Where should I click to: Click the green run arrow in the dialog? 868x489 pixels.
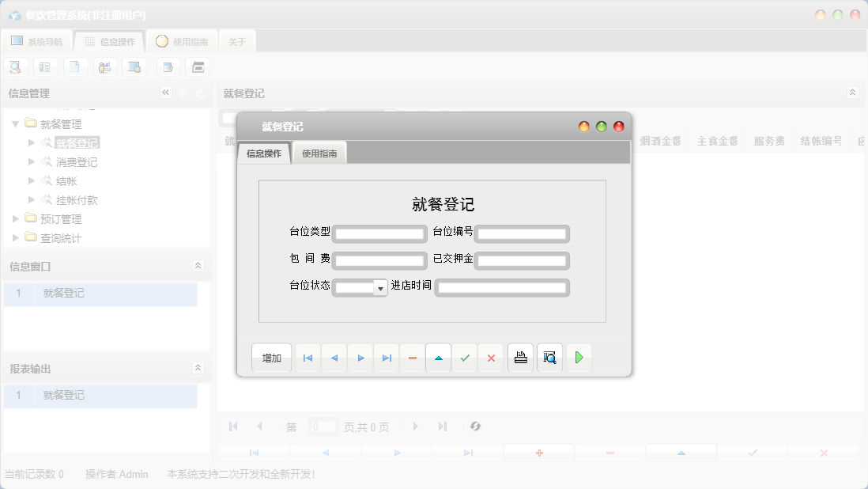point(578,358)
